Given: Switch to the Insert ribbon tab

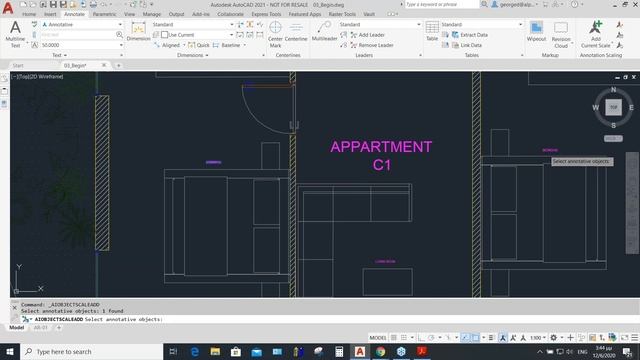Looking at the screenshot, I should pos(50,14).
